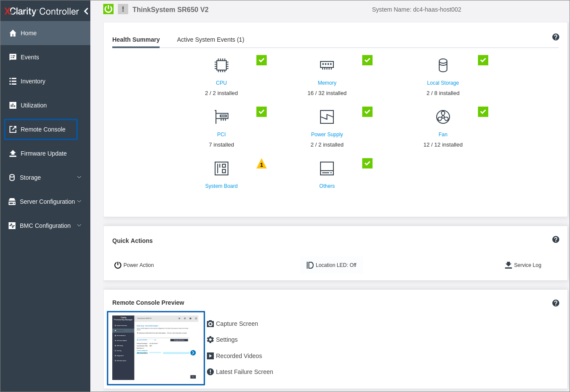The width and height of the screenshot is (570, 392).
Task: Switch to Active System Events tab
Action: point(210,40)
